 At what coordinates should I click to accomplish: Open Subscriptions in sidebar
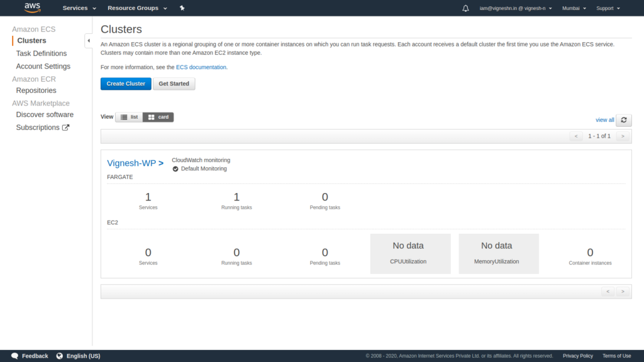pyautogui.click(x=38, y=128)
